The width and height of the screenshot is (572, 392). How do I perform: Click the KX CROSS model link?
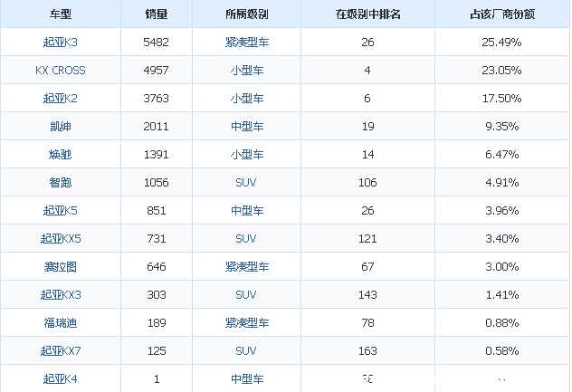61,70
